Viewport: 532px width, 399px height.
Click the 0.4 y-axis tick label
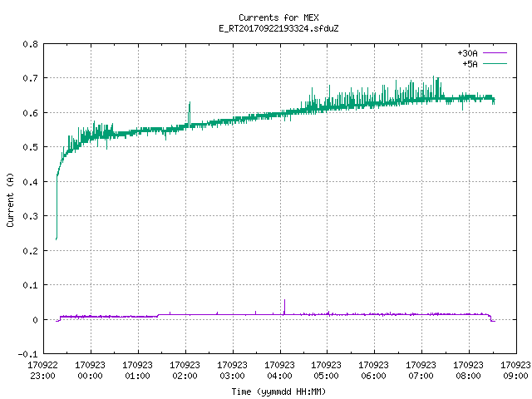[30, 182]
